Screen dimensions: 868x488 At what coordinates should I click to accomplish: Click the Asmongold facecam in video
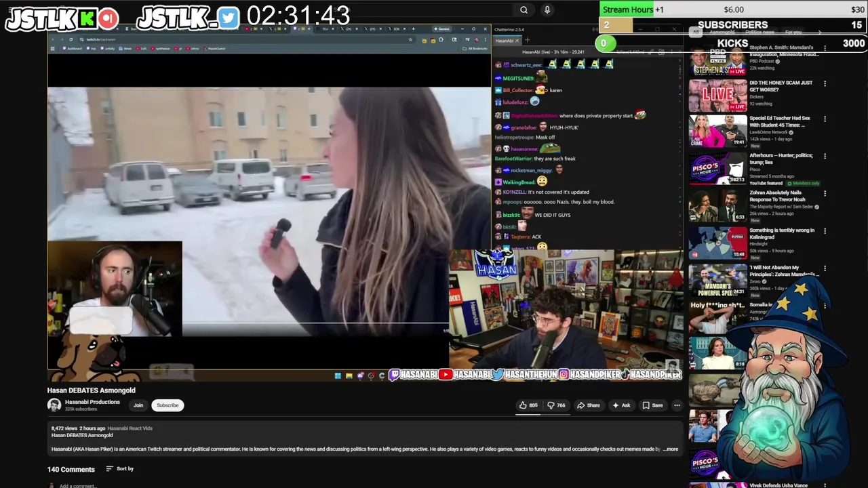click(115, 289)
